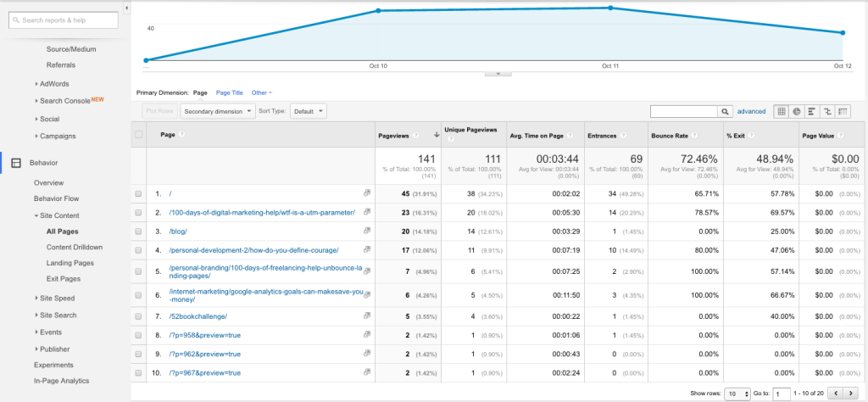Viewport: 868px width, 402px height.
Task: Open the Content Drilldown report
Action: (75, 248)
